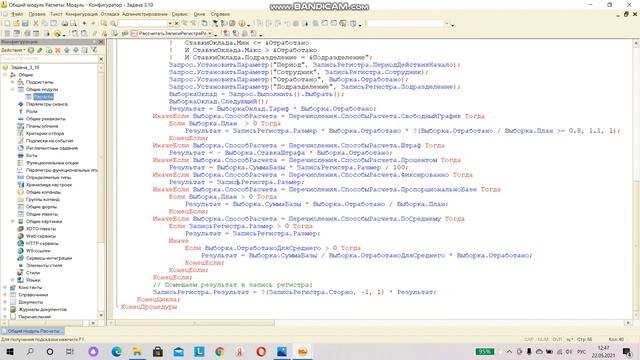640x360 pixels.
Task: Click the New document icon in the toolbar
Action: [7, 24]
